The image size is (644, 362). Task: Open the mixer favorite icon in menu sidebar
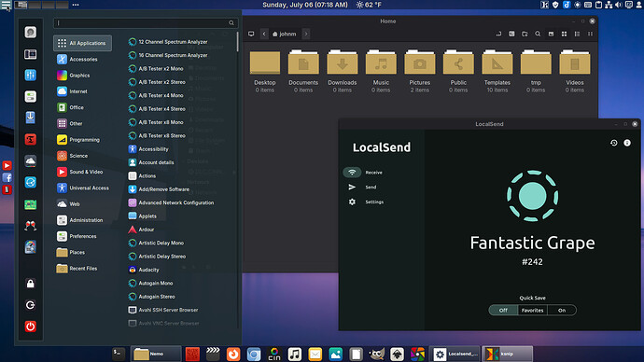tap(31, 76)
